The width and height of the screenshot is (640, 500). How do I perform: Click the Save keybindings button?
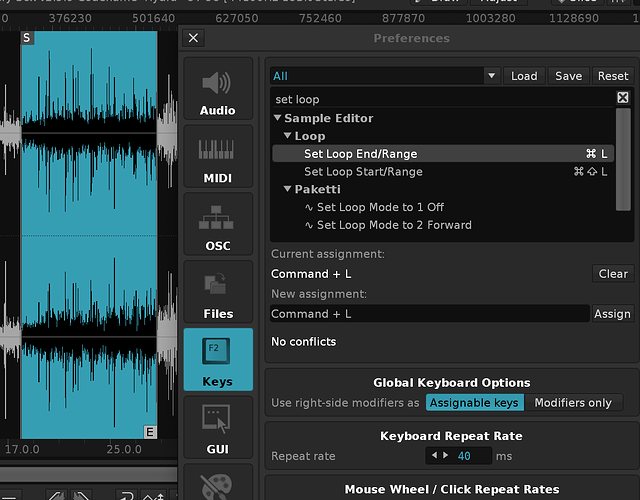pos(569,76)
